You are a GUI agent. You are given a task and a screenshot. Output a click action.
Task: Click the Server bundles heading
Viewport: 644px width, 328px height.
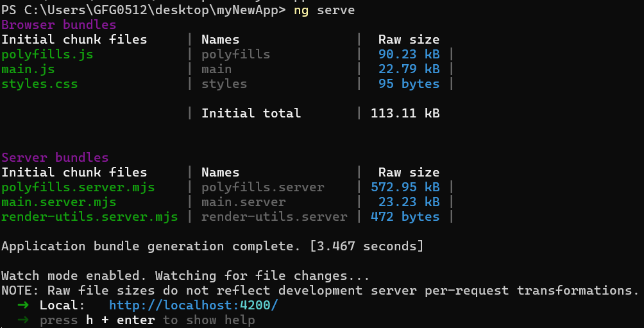55,158
